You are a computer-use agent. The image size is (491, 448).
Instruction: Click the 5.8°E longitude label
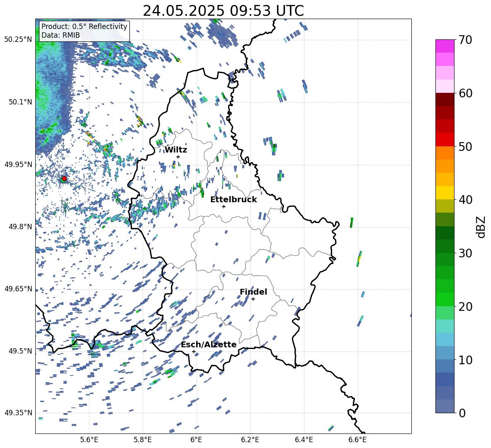pyautogui.click(x=143, y=440)
